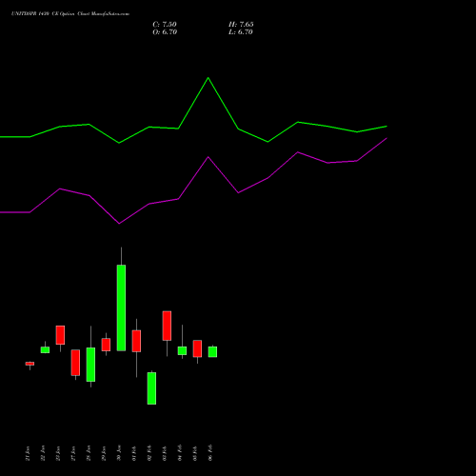Screen dimensions: 476x476
Task: Click the '27 Jan' date axis label
Action: coord(73,453)
